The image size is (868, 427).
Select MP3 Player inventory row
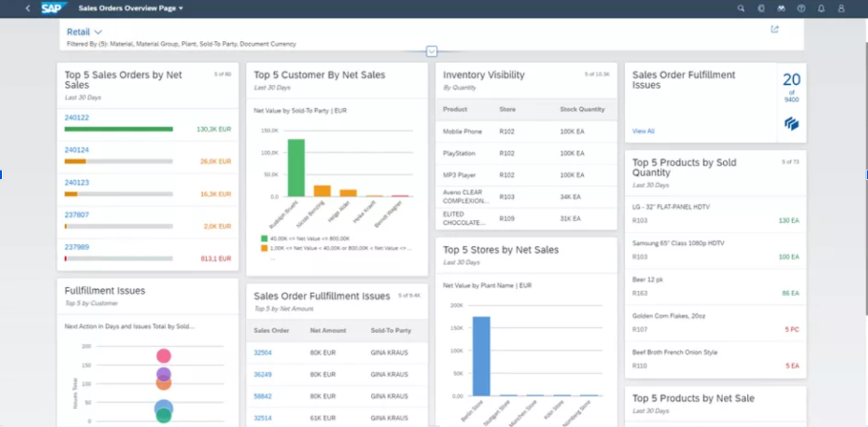tap(526, 175)
